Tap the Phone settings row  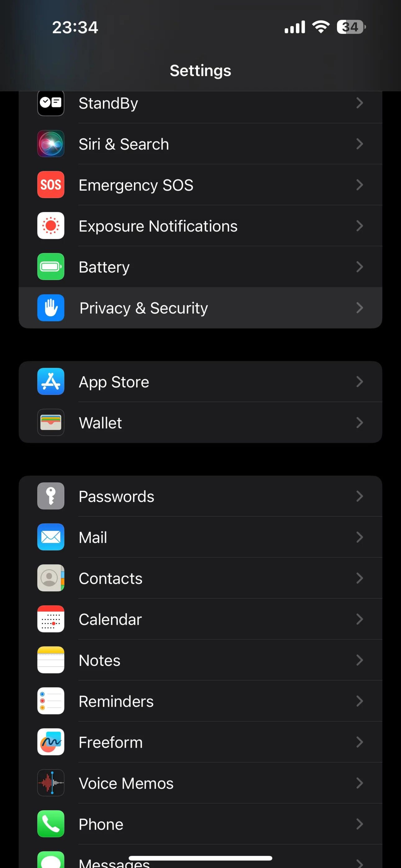click(x=200, y=824)
